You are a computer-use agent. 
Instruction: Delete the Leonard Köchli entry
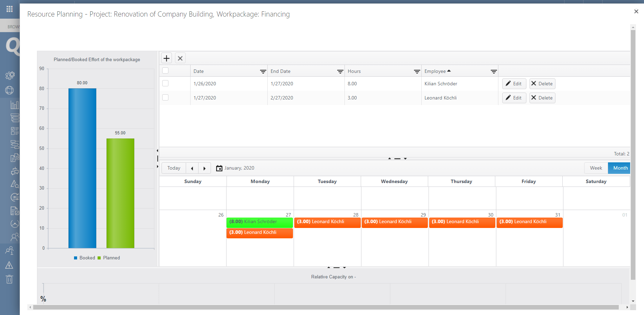[542, 98]
